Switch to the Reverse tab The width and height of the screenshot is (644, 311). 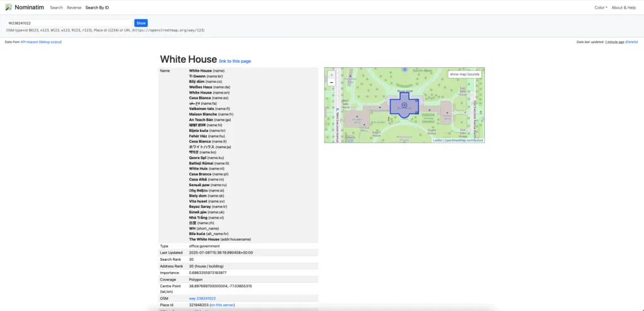click(74, 8)
